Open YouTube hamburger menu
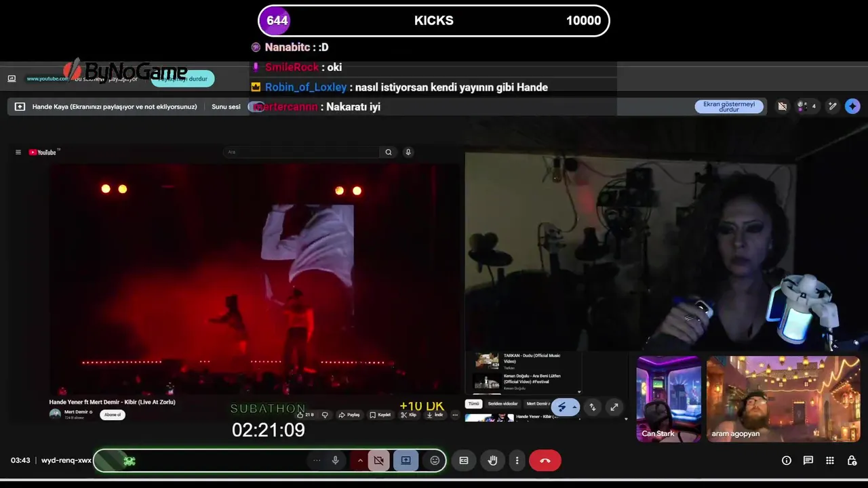This screenshot has height=488, width=868. pos(18,152)
